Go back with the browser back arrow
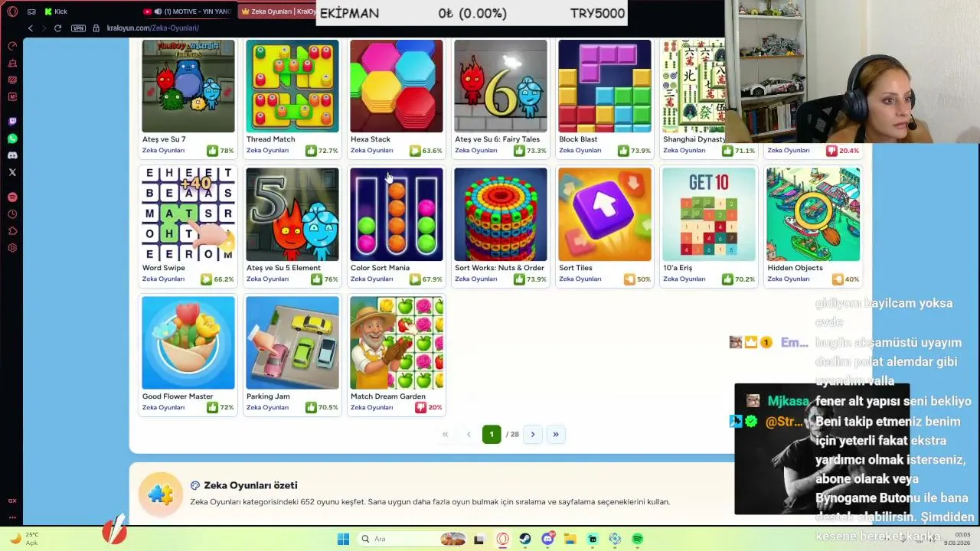Viewport: 980px width, 551px height. point(31,28)
